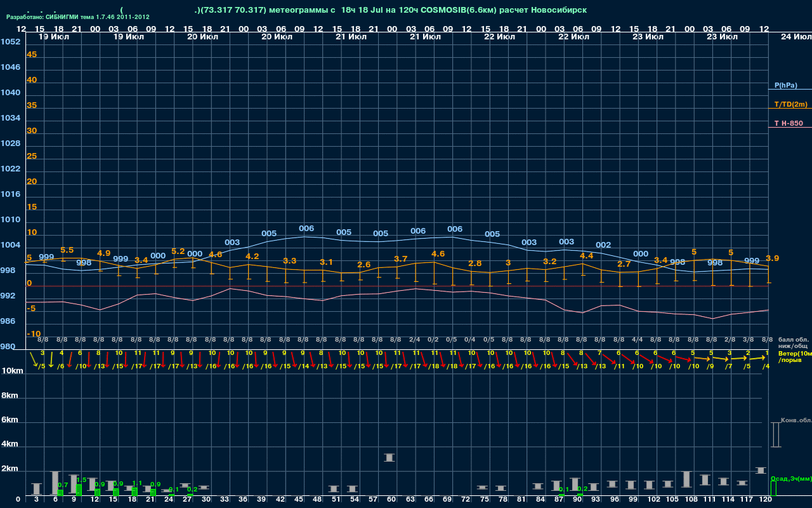Click the 10km height axis label

point(11,370)
